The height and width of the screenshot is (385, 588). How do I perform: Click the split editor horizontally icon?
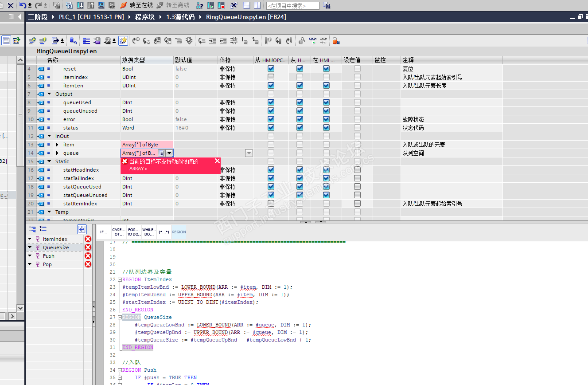247,5
